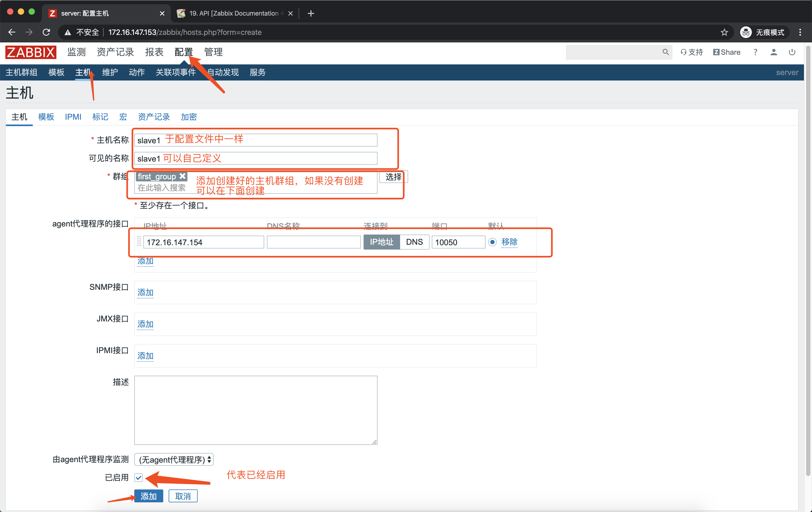Click the blue 添加 submit button
Viewport: 812px width, 512px height.
pos(148,496)
